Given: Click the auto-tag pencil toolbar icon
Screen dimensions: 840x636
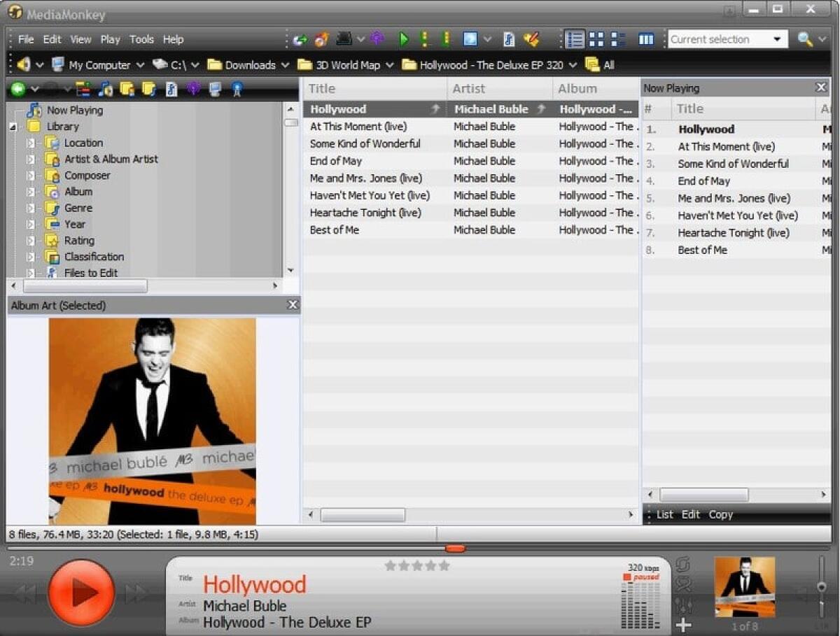Looking at the screenshot, I should point(533,39).
